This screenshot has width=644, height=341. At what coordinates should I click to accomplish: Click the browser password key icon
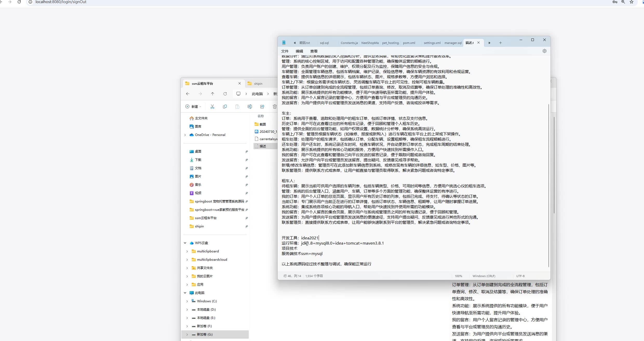click(615, 2)
